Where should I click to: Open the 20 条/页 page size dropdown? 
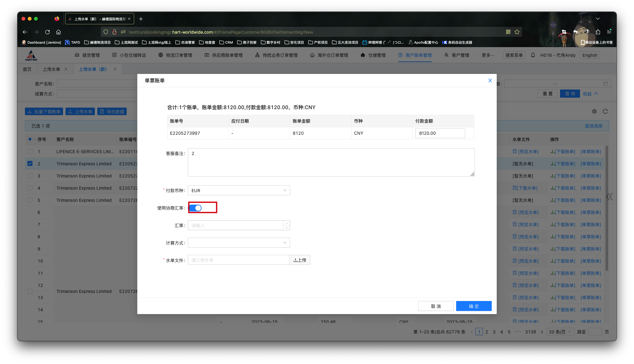coord(560,332)
